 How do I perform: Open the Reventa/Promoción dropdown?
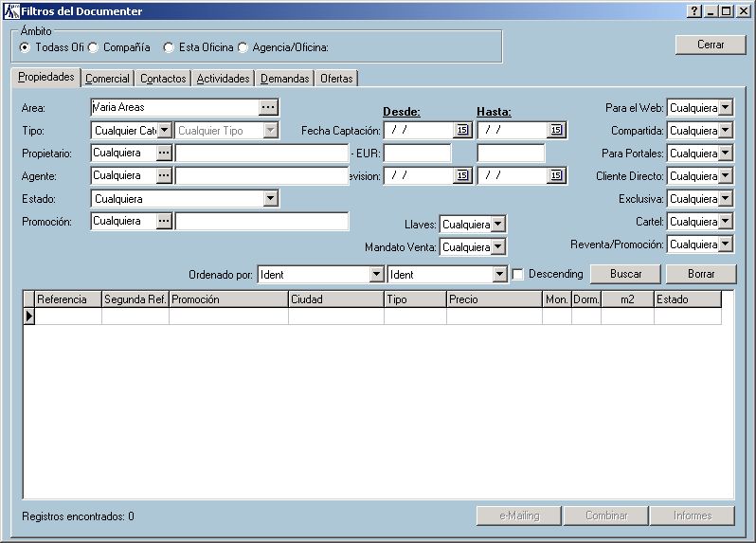coord(726,244)
